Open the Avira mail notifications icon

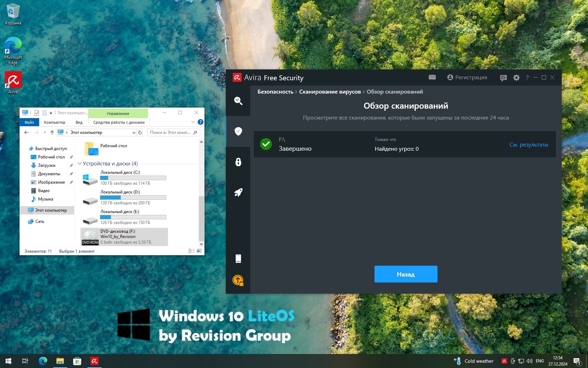[432, 77]
